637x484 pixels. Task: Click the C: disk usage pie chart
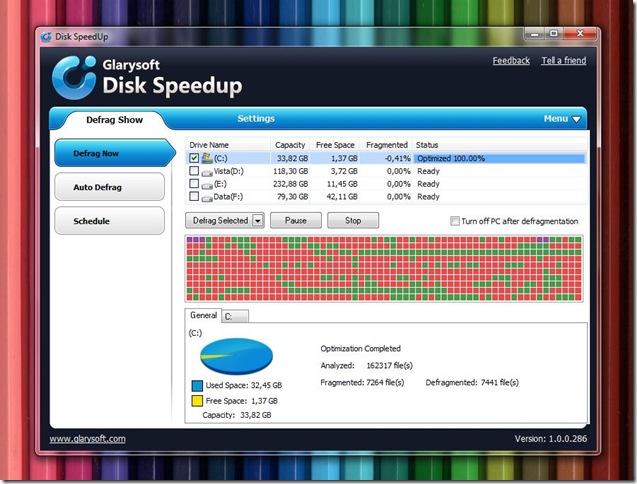pos(236,356)
